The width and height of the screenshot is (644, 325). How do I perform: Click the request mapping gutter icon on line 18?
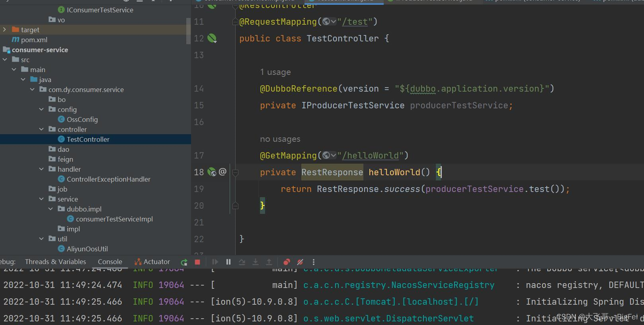(212, 172)
